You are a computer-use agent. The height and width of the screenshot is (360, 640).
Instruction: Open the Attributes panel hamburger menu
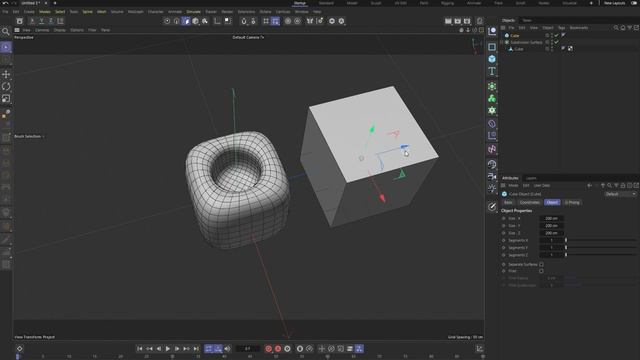pos(503,185)
